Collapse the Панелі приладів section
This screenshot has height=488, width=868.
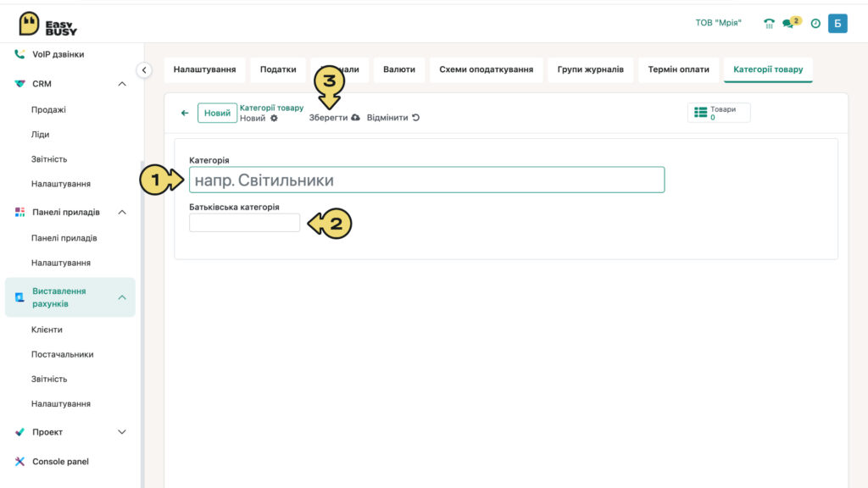pos(122,212)
